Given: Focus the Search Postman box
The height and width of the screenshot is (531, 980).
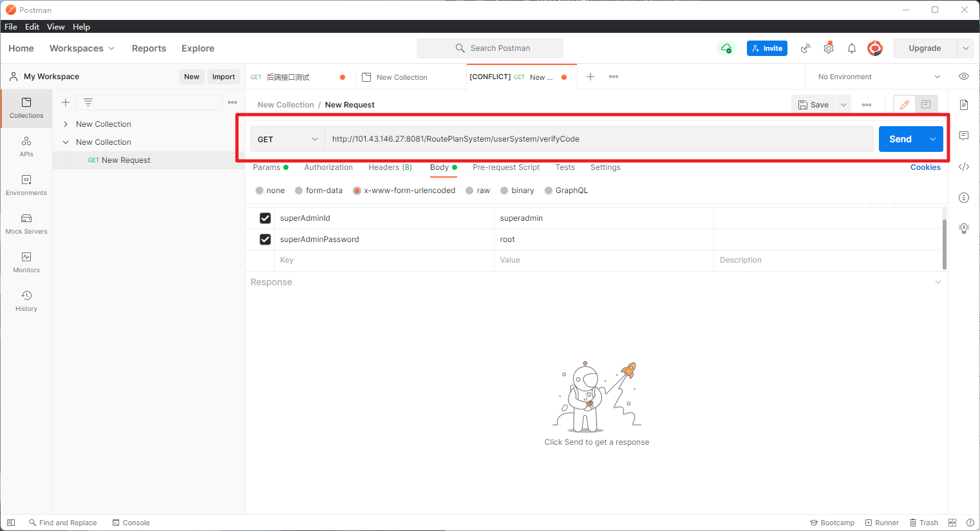Looking at the screenshot, I should point(490,48).
